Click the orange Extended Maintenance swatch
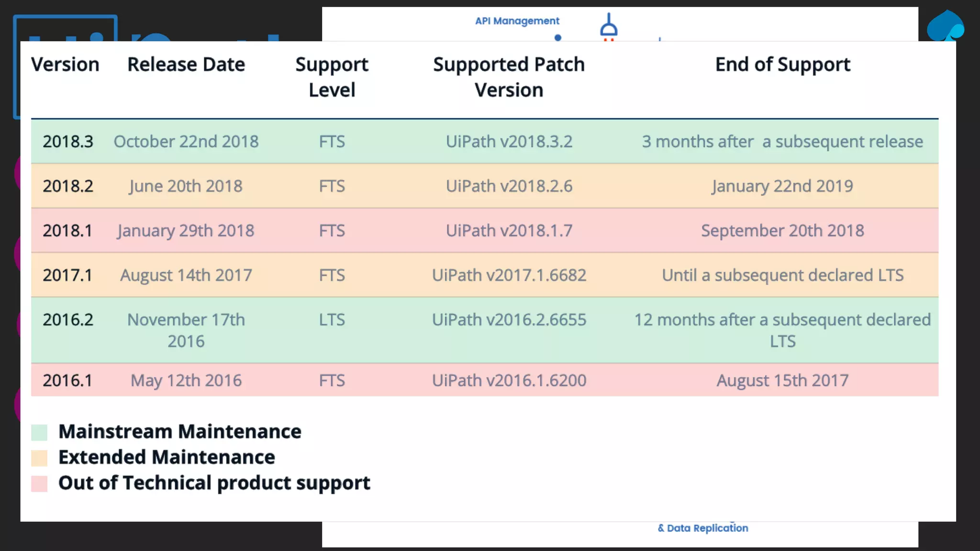The height and width of the screenshot is (551, 980). coord(39,458)
